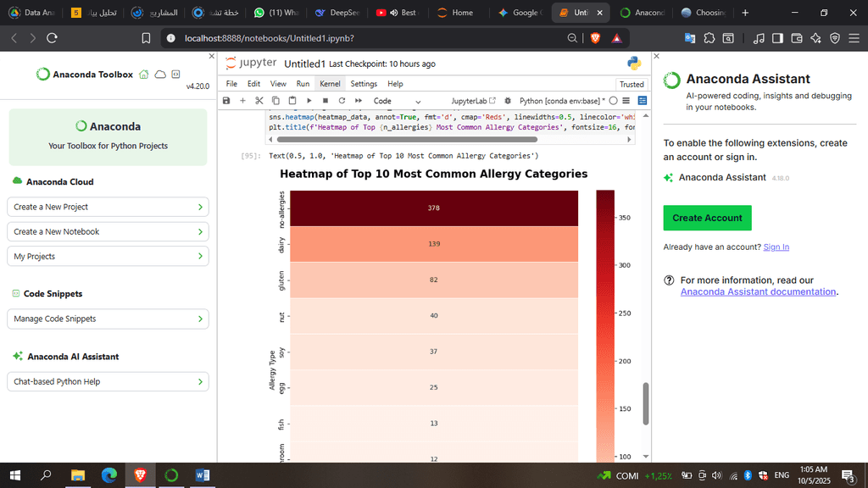Toggle the Anaconda Assistant sidebar icon in toolbar

point(643,101)
